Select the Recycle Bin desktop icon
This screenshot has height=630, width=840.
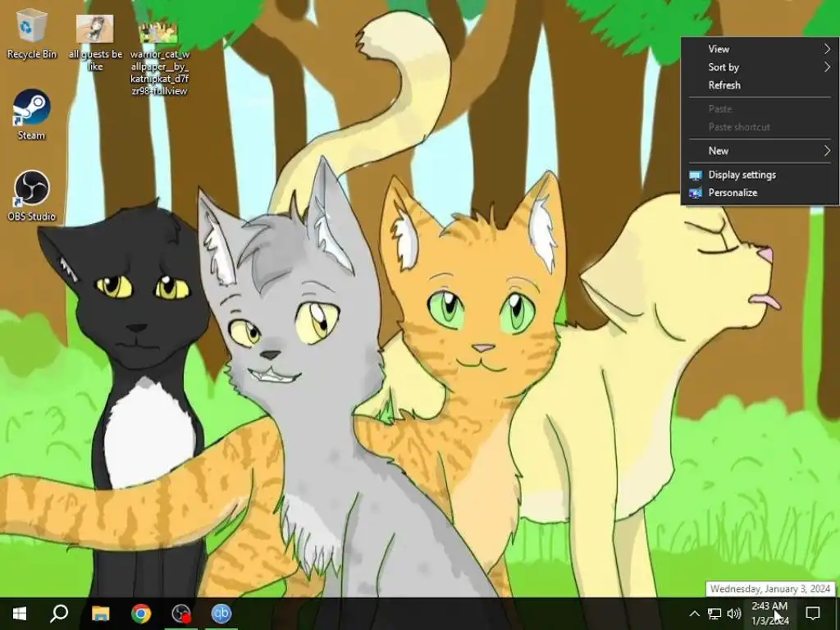tap(31, 34)
